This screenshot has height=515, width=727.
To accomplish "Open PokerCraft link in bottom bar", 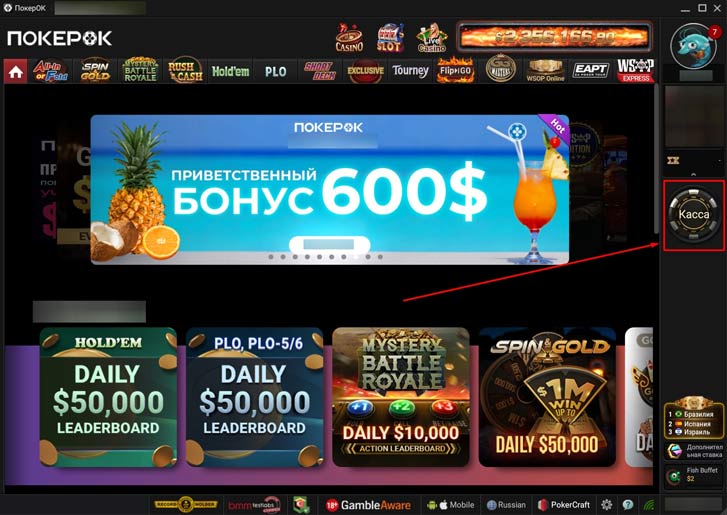I will pos(564,505).
